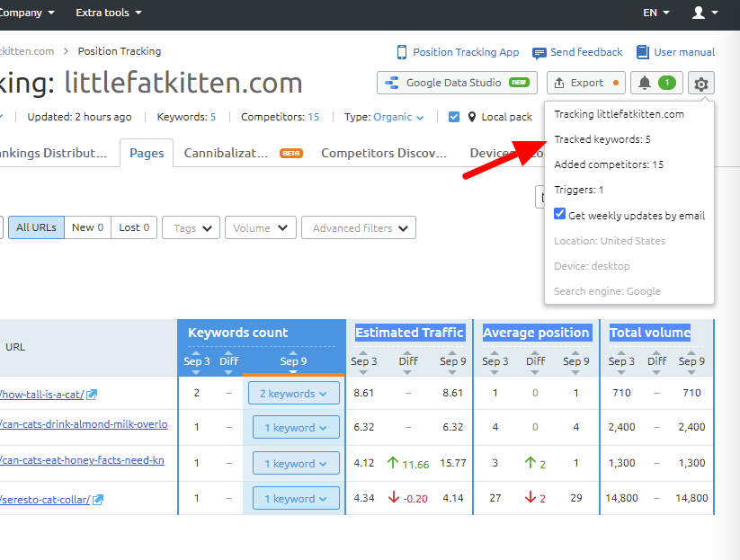Open the Volume dropdown
The height and width of the screenshot is (560, 740).
tap(261, 228)
